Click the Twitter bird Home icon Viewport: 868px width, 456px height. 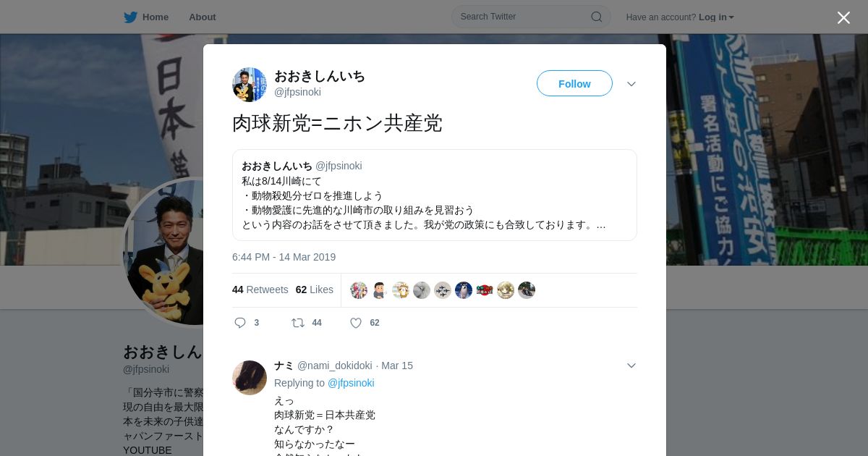click(x=130, y=17)
